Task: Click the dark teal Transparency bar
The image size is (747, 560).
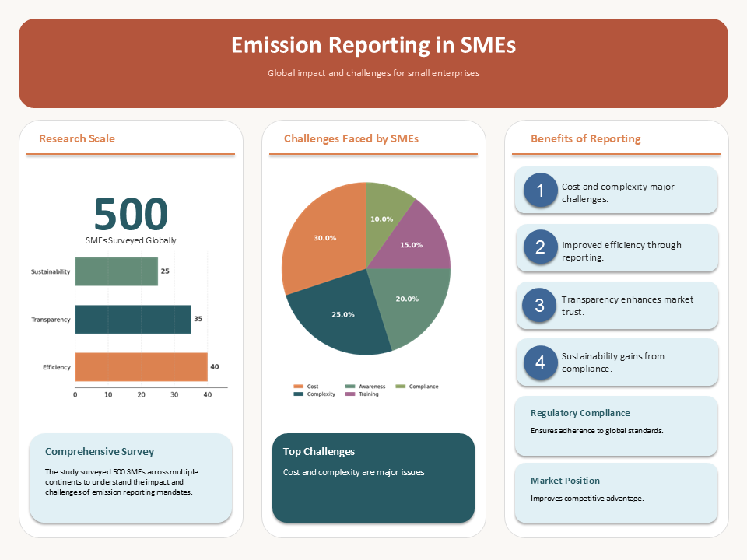Action: 133,319
